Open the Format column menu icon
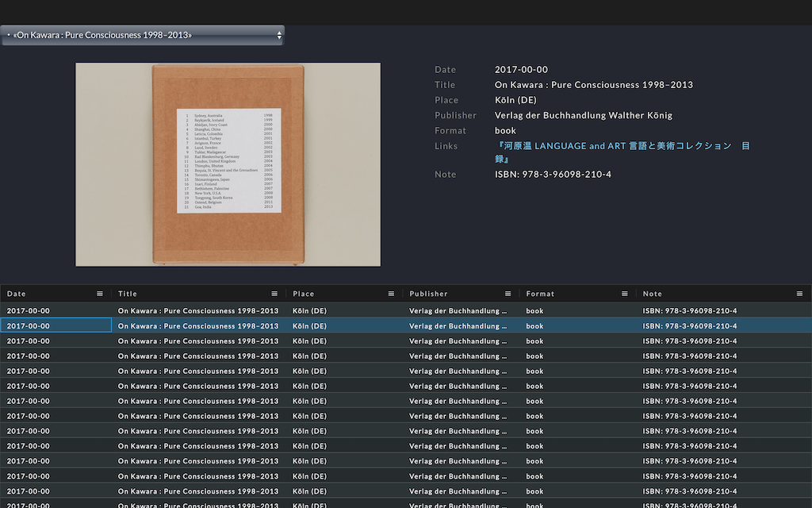The width and height of the screenshot is (812, 508). pyautogui.click(x=625, y=294)
